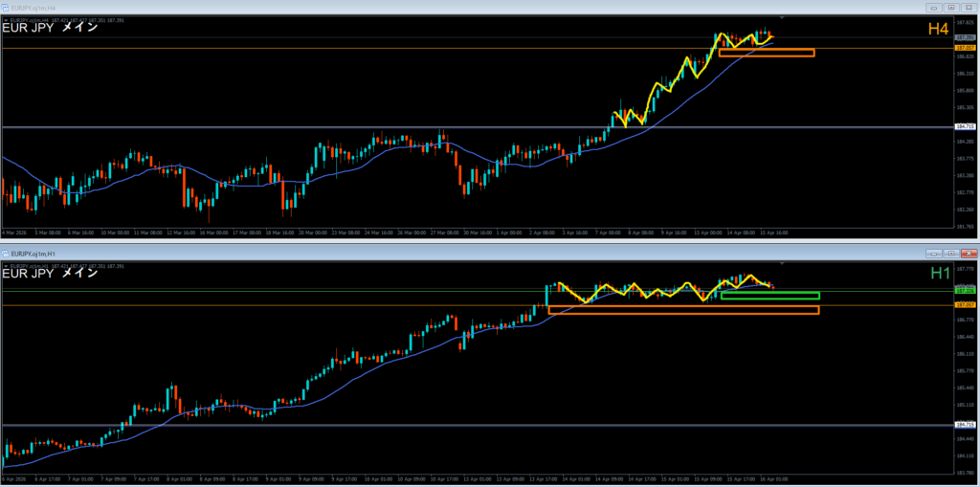Click the chart shift triangle on H1 chart
980x487 pixels.
tap(784, 265)
